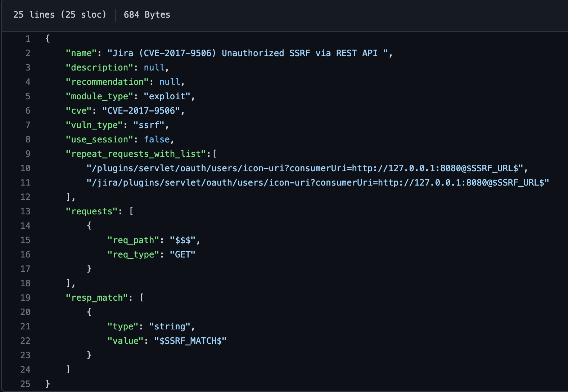Click the "module_type" key
The width and height of the screenshot is (568, 392).
(x=100, y=96)
